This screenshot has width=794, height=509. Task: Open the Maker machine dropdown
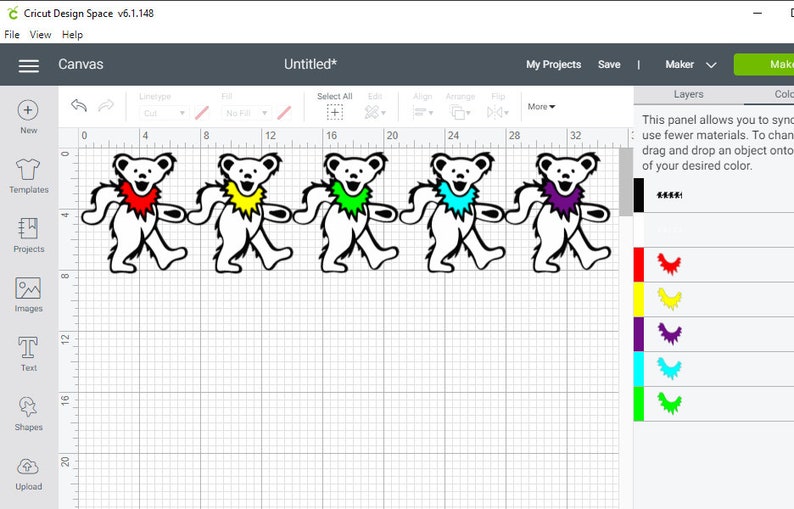[x=690, y=64]
